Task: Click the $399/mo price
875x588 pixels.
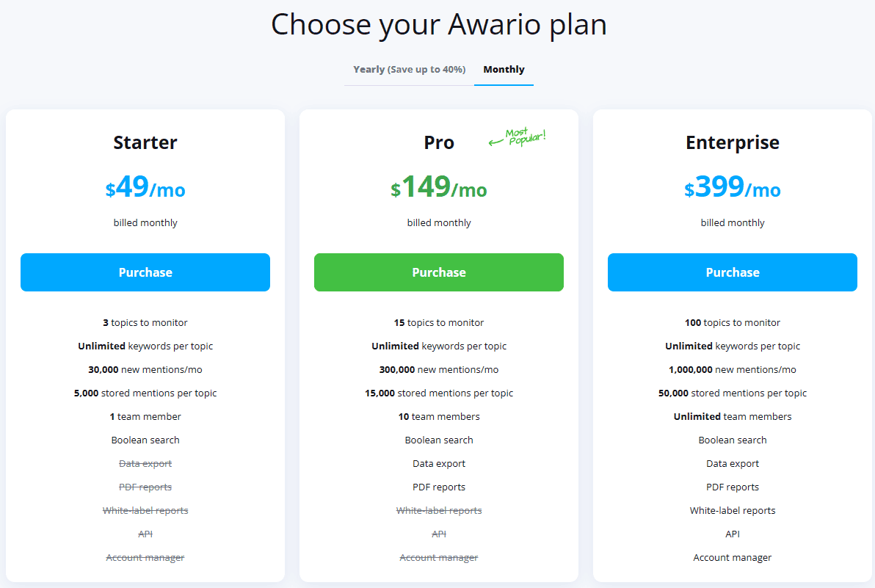Action: (732, 187)
